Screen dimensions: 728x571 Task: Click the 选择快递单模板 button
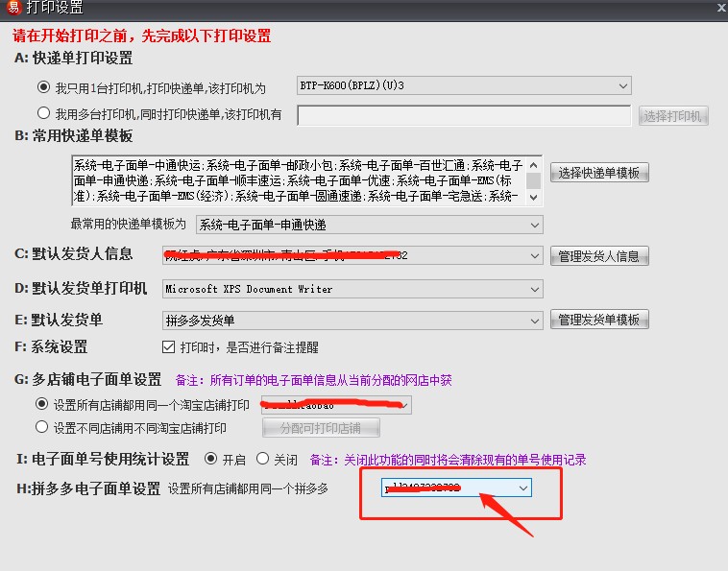[x=599, y=173]
